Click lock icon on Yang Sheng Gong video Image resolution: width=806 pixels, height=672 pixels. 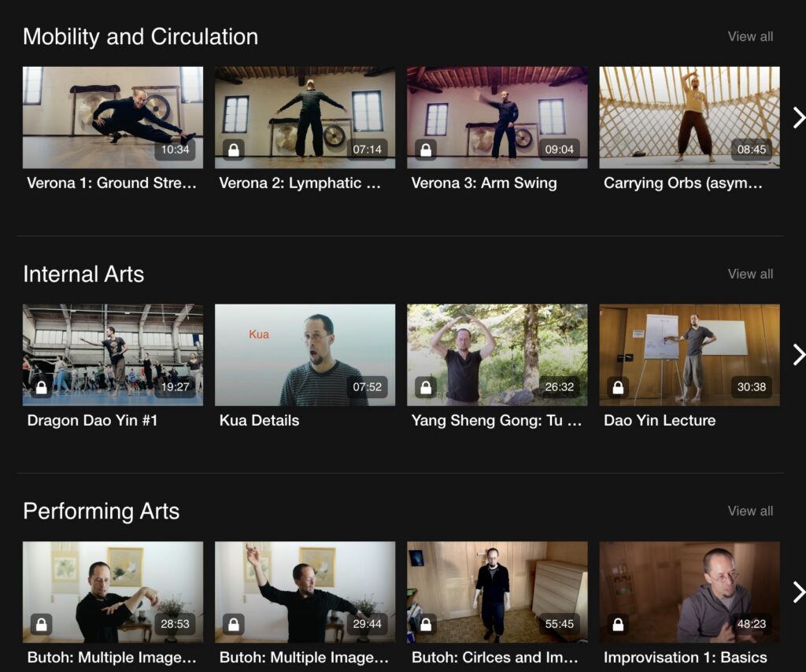click(x=425, y=388)
